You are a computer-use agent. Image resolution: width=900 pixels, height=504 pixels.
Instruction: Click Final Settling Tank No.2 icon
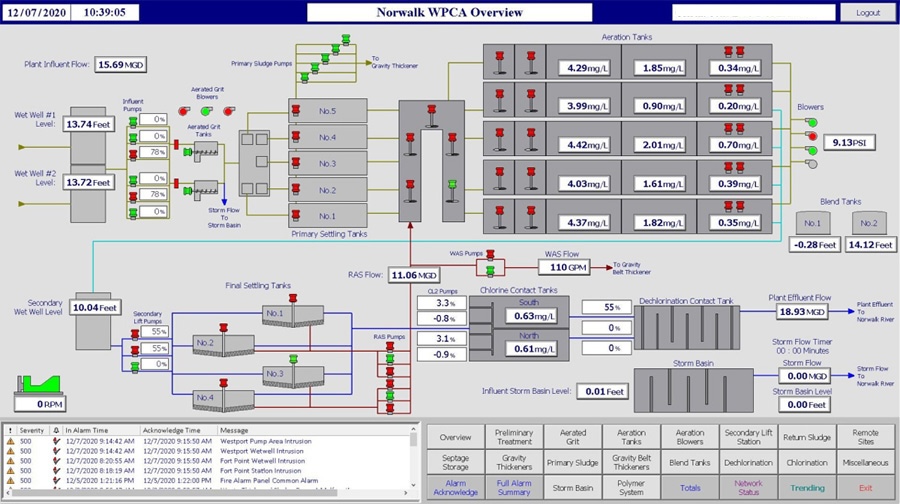(223, 345)
